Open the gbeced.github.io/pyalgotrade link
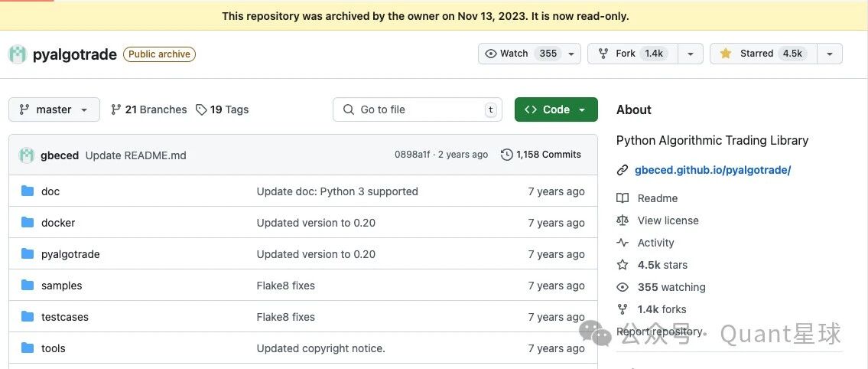 713,170
